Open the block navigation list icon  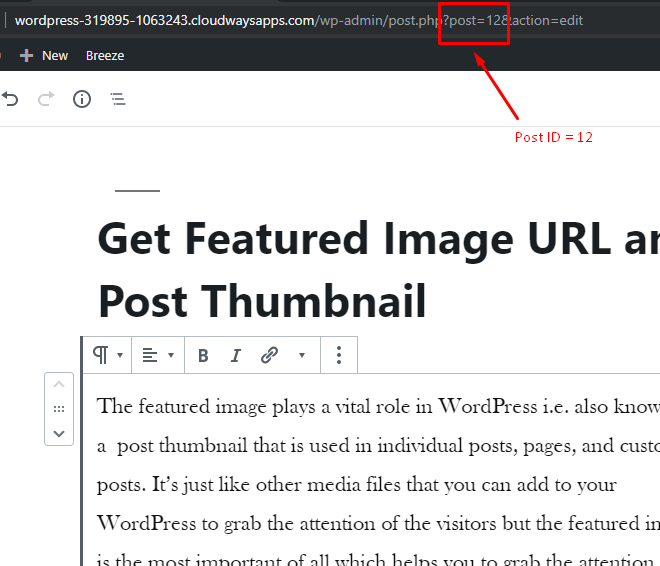point(118,99)
